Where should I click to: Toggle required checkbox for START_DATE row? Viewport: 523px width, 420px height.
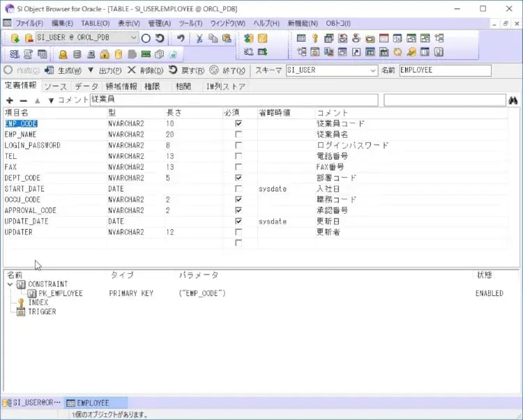point(238,189)
